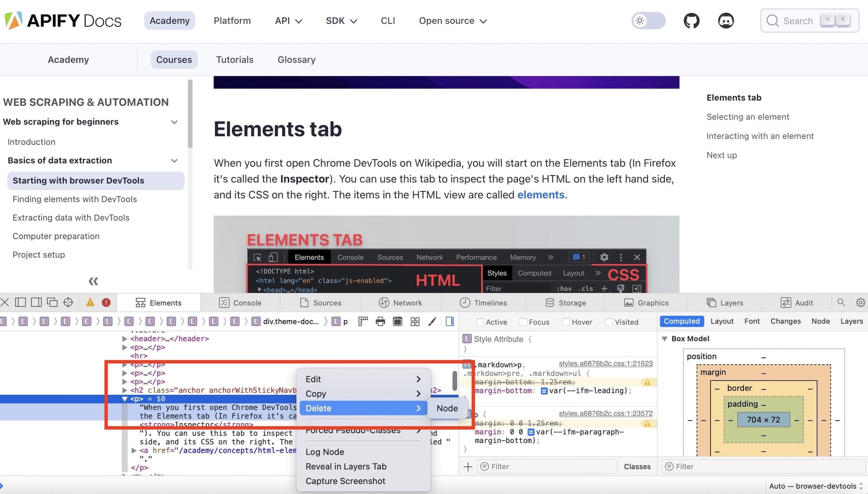
Task: Expand the API navigation dropdown
Action: (x=288, y=20)
